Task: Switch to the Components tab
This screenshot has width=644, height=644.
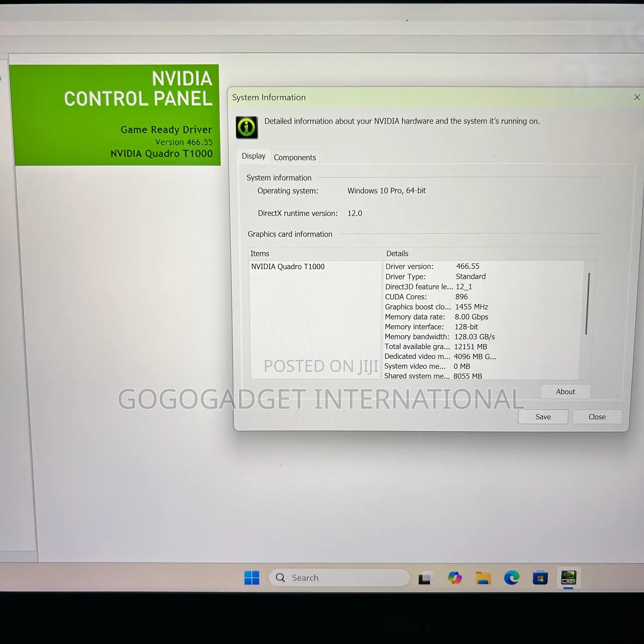Action: point(295,157)
